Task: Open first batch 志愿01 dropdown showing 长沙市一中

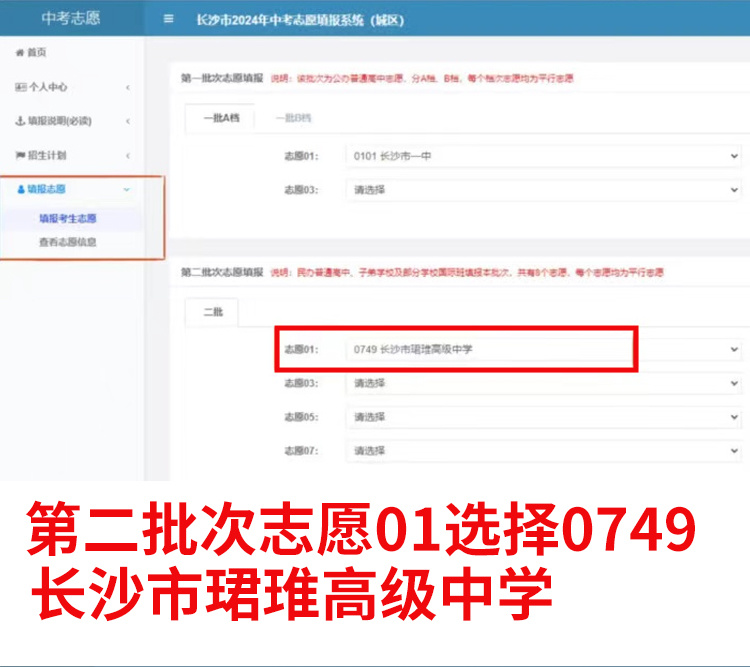Action: 544,157
